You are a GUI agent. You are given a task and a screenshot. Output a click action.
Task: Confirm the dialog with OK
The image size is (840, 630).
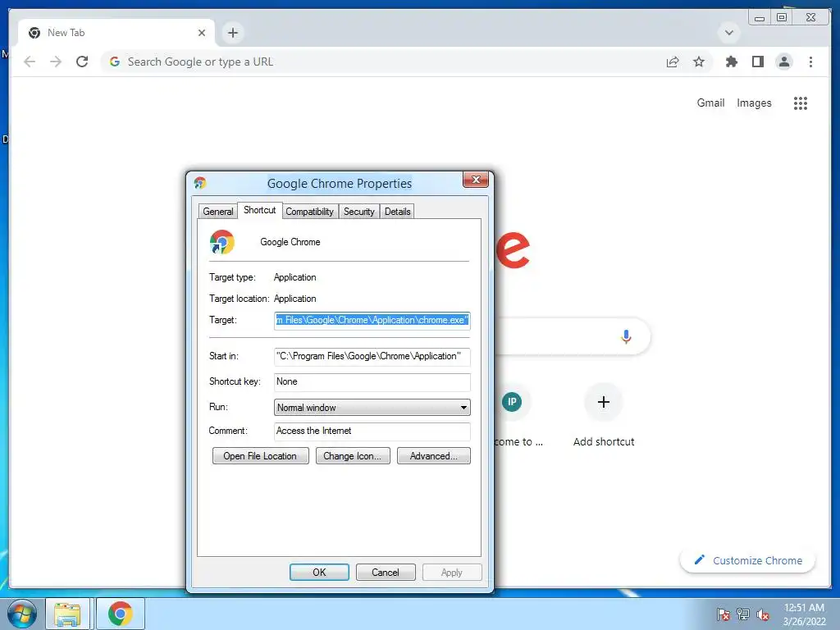(319, 572)
